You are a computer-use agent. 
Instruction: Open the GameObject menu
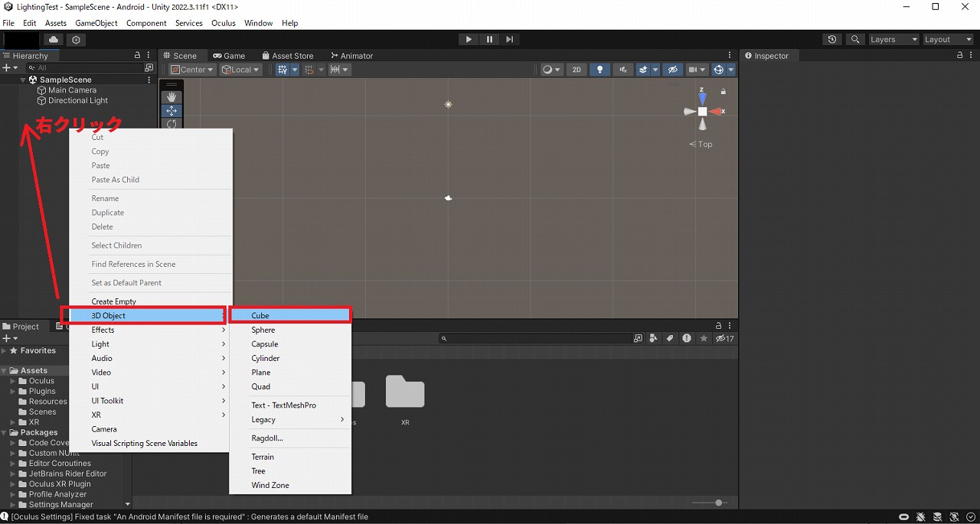pos(96,23)
